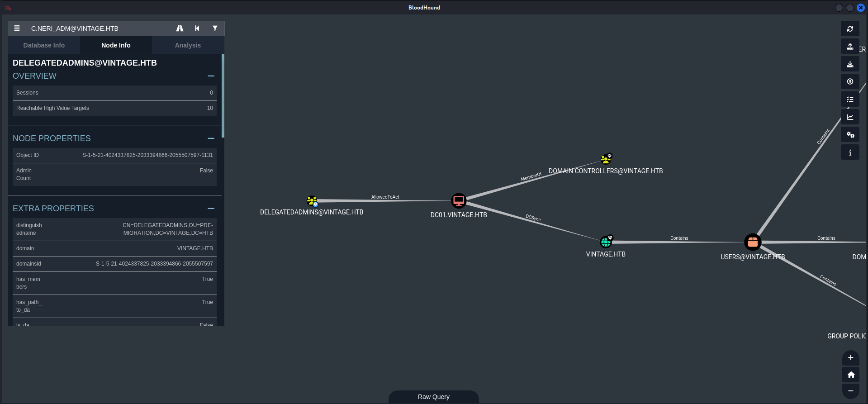Select the DOMAIN CONTROLLERS group node
Image resolution: width=868 pixels, height=404 pixels.
[606, 159]
